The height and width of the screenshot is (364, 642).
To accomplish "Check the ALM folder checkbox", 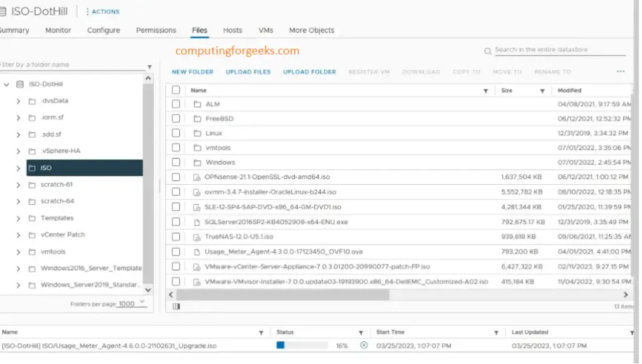I will pos(176,104).
